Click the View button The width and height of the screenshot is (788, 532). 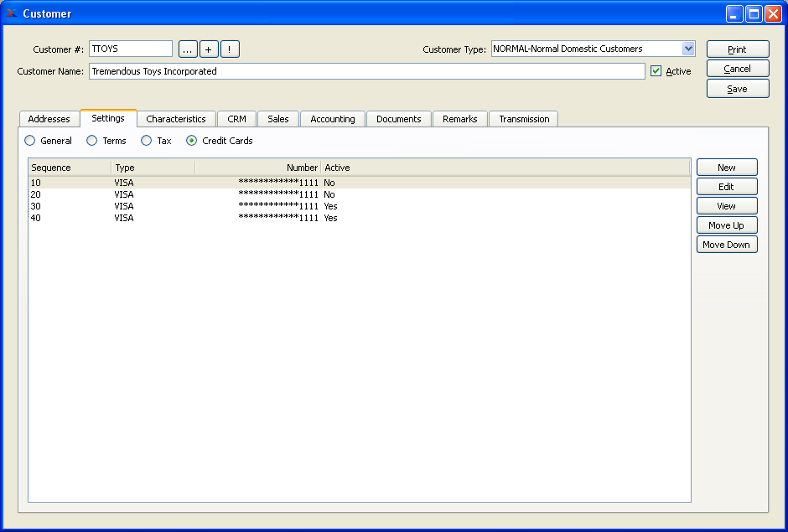pyautogui.click(x=727, y=206)
